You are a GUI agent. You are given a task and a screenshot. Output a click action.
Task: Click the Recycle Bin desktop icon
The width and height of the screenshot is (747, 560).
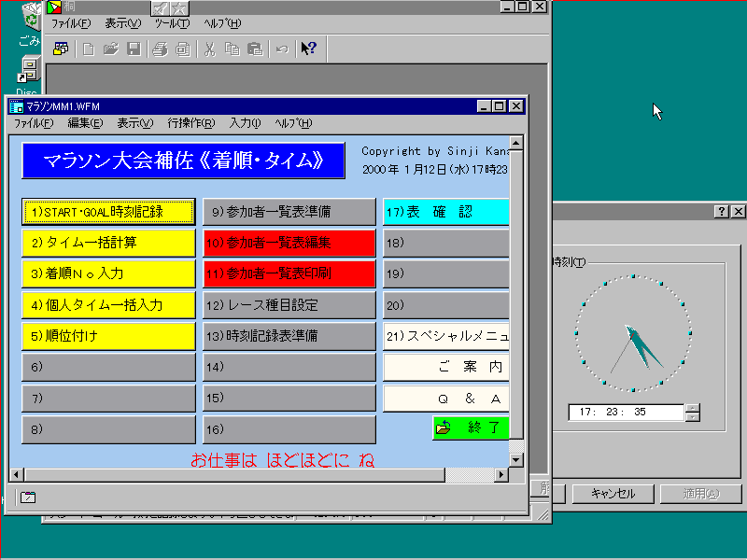pos(31,17)
